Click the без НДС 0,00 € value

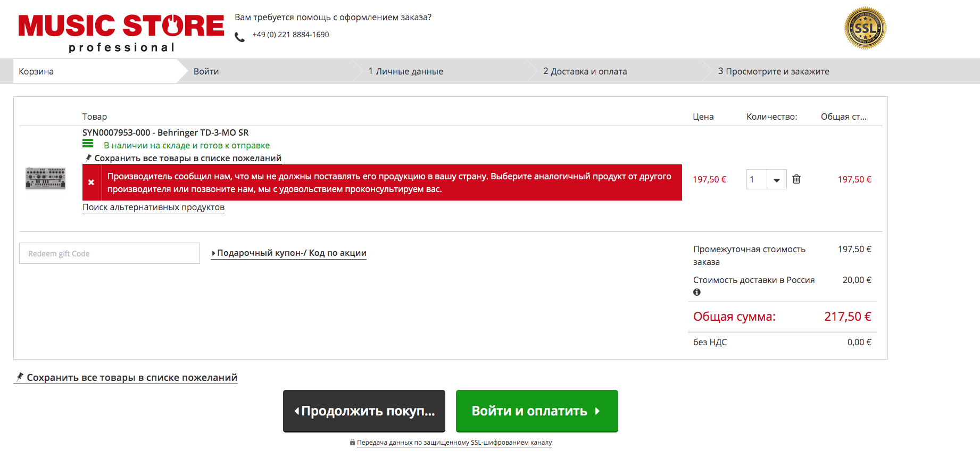coord(859,342)
